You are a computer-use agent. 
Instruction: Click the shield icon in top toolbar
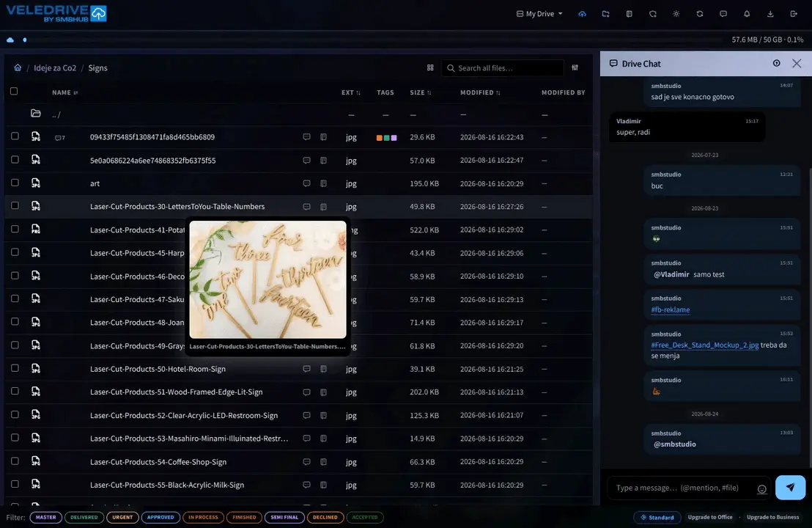coord(652,14)
